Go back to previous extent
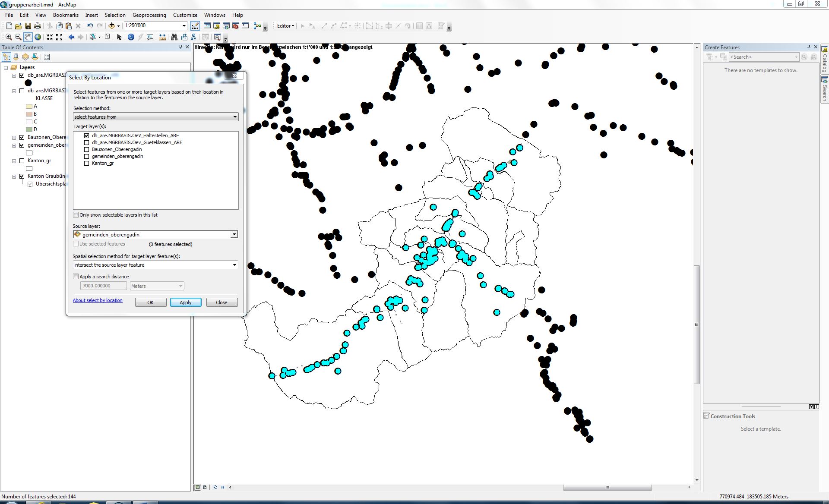This screenshot has width=829, height=504. (71, 37)
